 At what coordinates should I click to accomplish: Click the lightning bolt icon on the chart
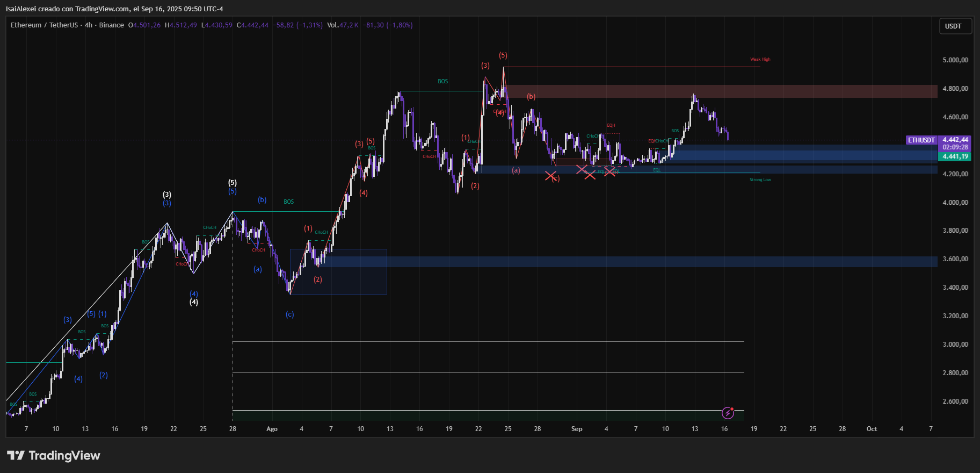[728, 413]
